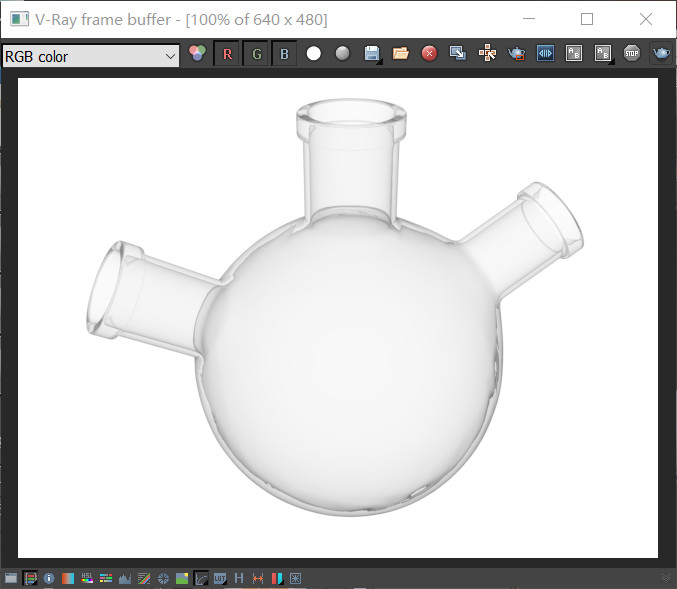This screenshot has height=589, width=677.
Task: Show pixel information icon
Action: pyautogui.click(x=49, y=578)
